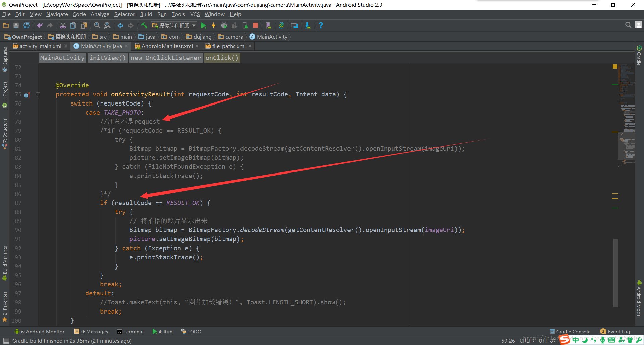The image size is (644, 345).
Task: Click initView() structure breadcrumb
Action: 108,58
